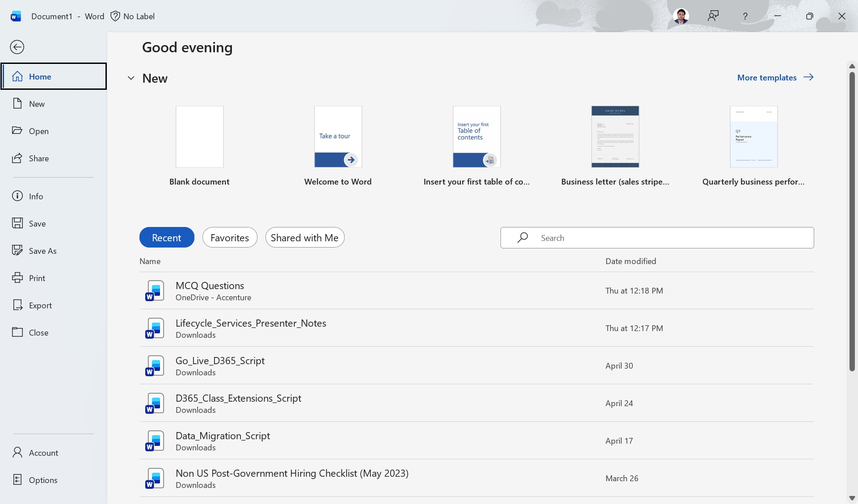Open More templates link
Image resolution: width=858 pixels, height=504 pixels.
pyautogui.click(x=775, y=77)
